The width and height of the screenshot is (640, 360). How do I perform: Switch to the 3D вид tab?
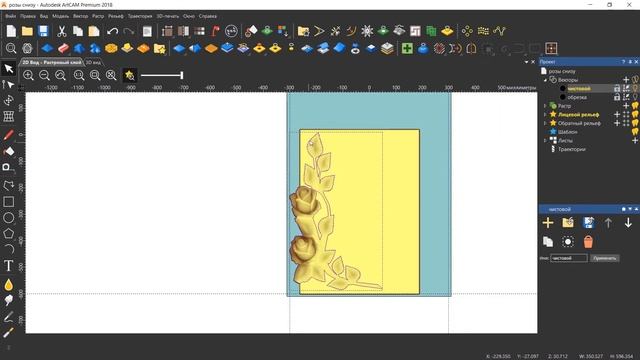(x=93, y=62)
